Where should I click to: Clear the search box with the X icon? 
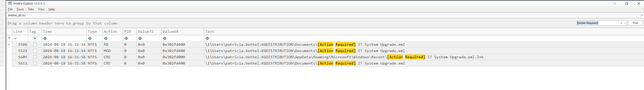point(621,23)
